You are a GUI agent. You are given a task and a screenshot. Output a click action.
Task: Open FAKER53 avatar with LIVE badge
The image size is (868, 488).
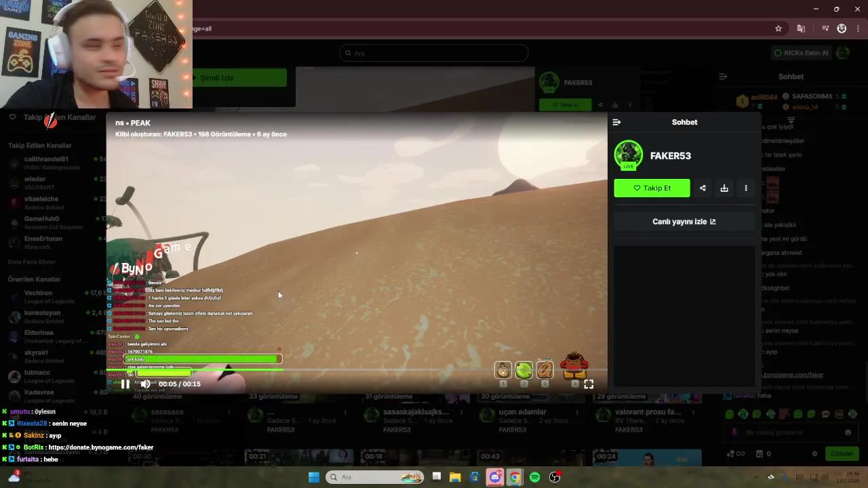(629, 155)
